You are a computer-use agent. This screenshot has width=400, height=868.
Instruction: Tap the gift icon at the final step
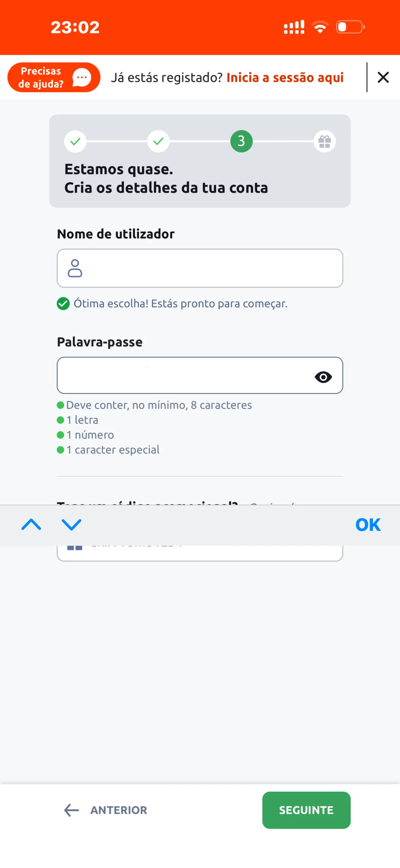tap(324, 141)
